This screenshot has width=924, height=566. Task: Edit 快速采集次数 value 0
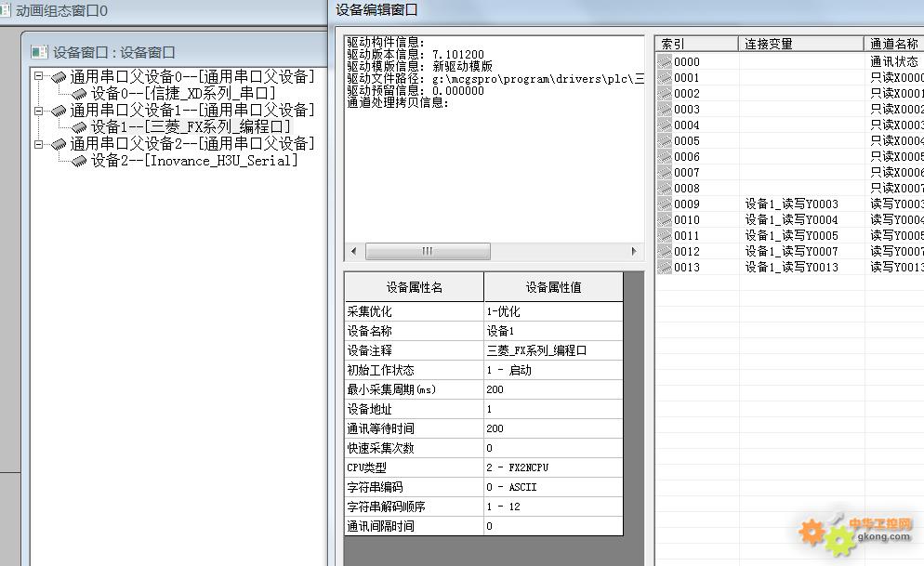click(x=553, y=448)
